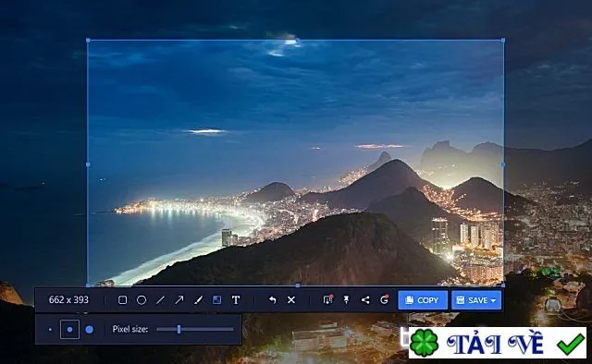Click the left-edge middle selection handle
592x364 pixels.
click(x=88, y=164)
